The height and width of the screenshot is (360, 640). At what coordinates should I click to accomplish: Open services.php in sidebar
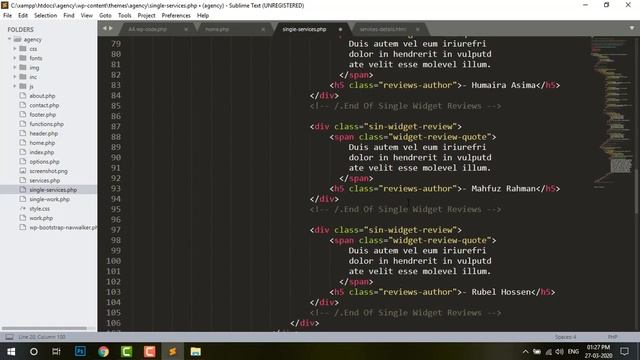(44, 180)
